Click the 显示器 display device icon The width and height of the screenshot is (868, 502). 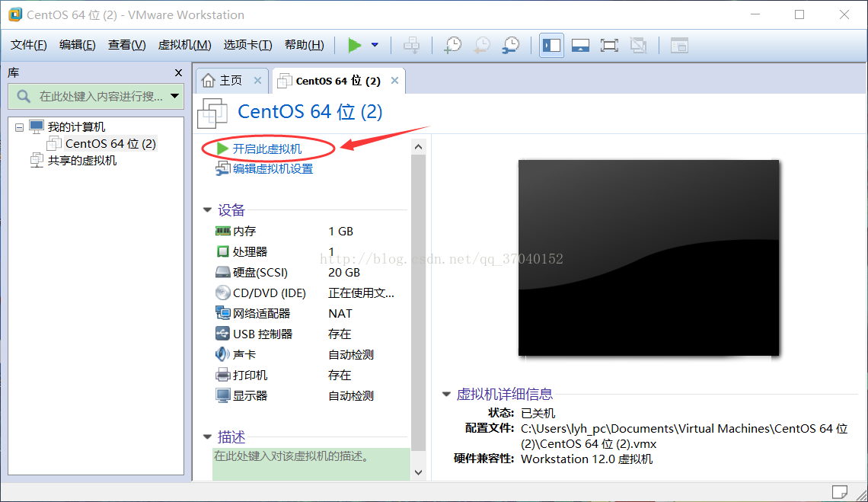coord(222,395)
